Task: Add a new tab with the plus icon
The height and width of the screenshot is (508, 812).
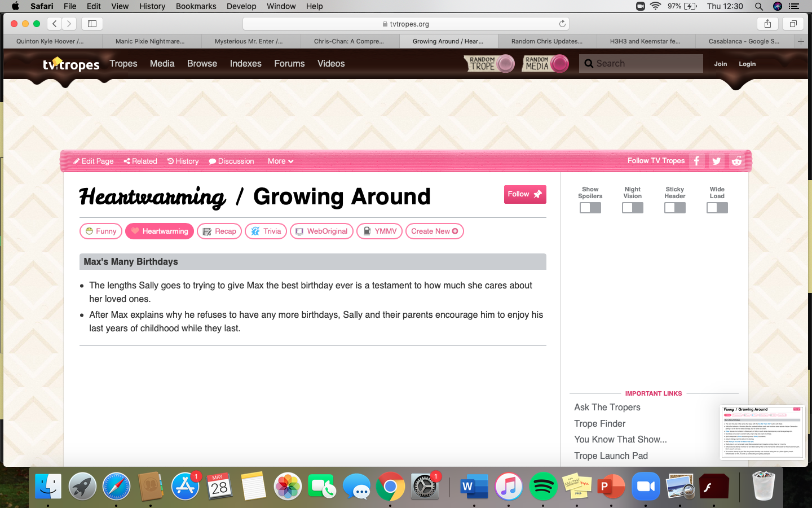Action: (x=801, y=41)
